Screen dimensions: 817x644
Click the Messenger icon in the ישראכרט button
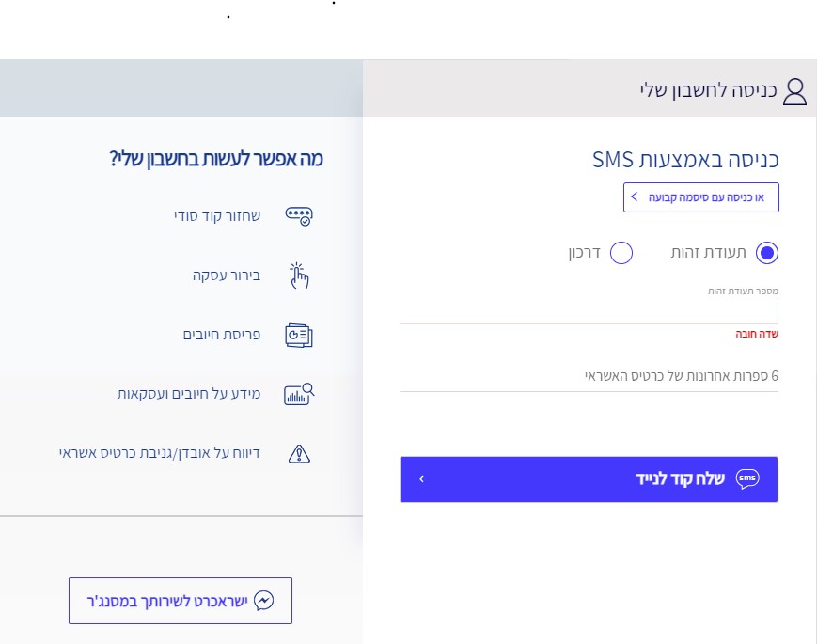click(263, 601)
